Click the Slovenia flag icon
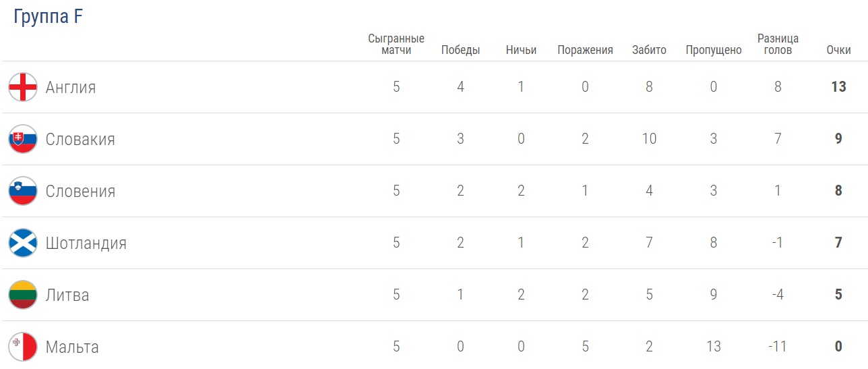868x369 pixels. 23,191
